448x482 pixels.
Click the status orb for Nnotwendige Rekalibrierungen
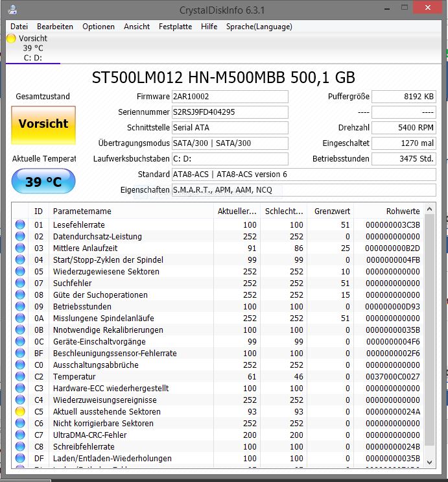pos(20,330)
